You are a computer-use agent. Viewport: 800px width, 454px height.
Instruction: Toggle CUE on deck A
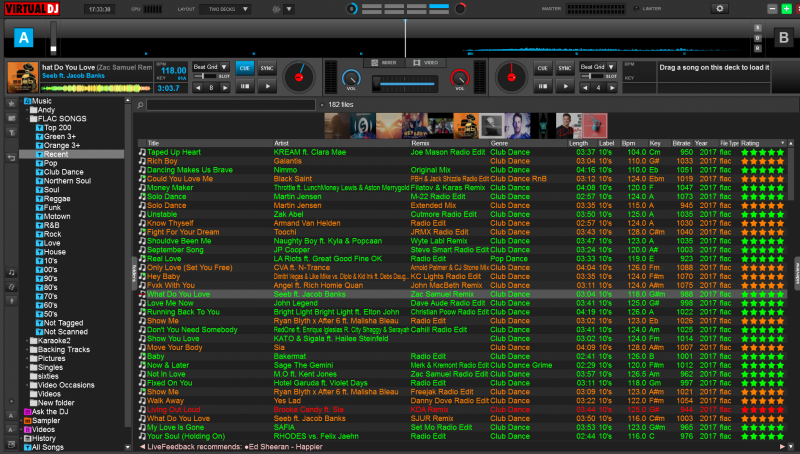click(x=245, y=68)
